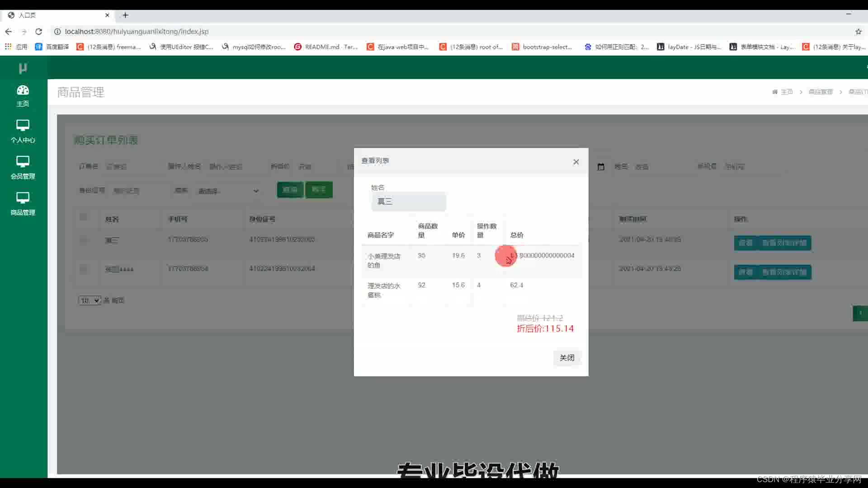Open 商品管理 sidebar icon
868x488 pixels.
click(23, 197)
